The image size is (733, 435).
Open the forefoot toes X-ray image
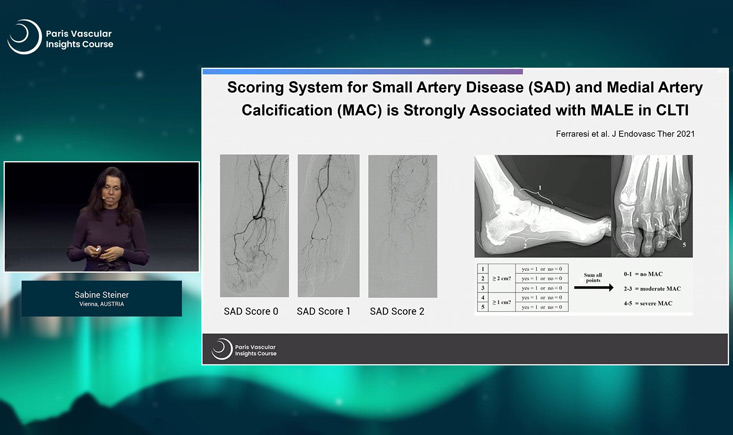651,204
